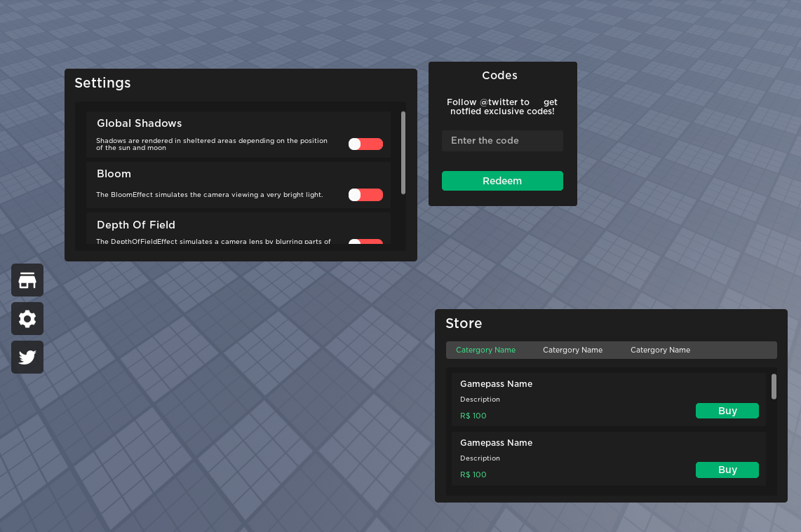The width and height of the screenshot is (801, 532).
Task: Click the Enter the code field
Action: coord(502,140)
